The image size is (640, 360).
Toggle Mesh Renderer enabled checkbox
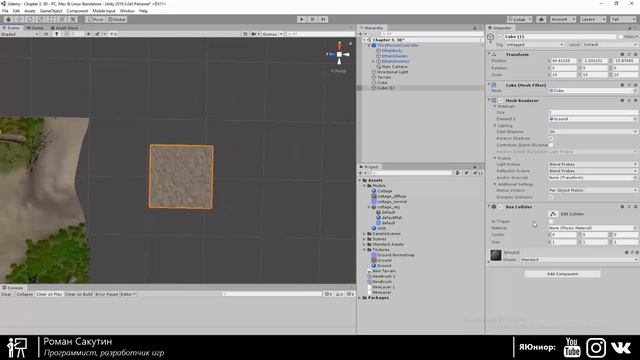pos(501,100)
